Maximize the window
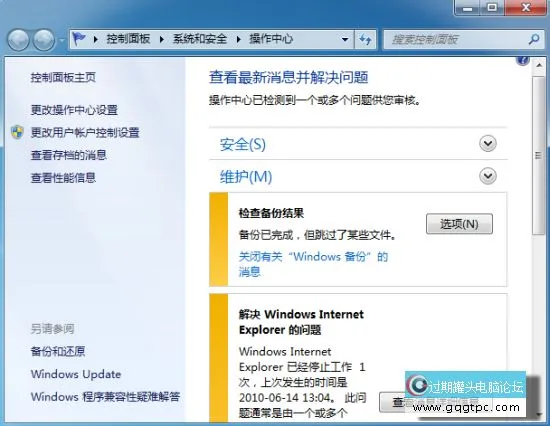Image resolution: width=550 pixels, height=426 pixels. (x=492, y=8)
